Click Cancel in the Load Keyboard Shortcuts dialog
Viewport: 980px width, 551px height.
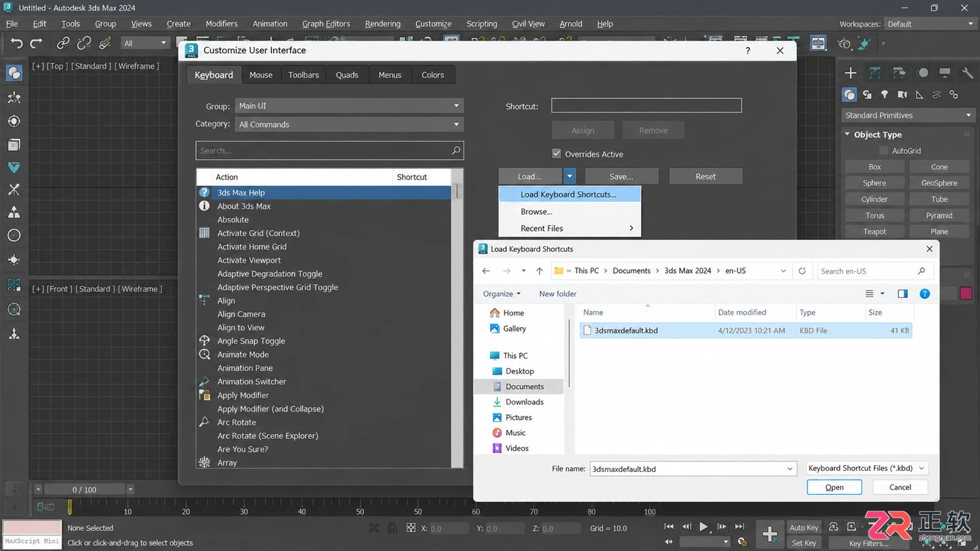(900, 487)
